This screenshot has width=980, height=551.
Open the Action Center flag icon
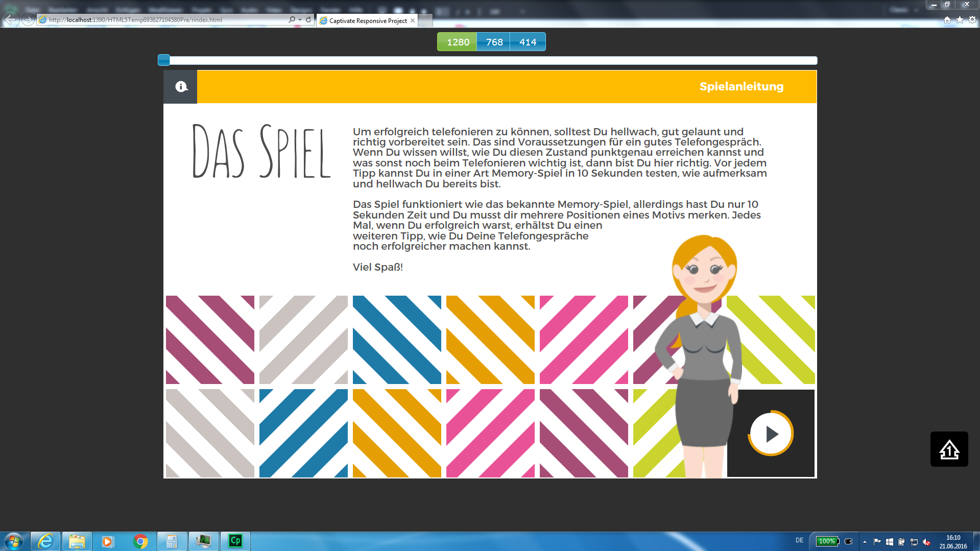coord(877,542)
